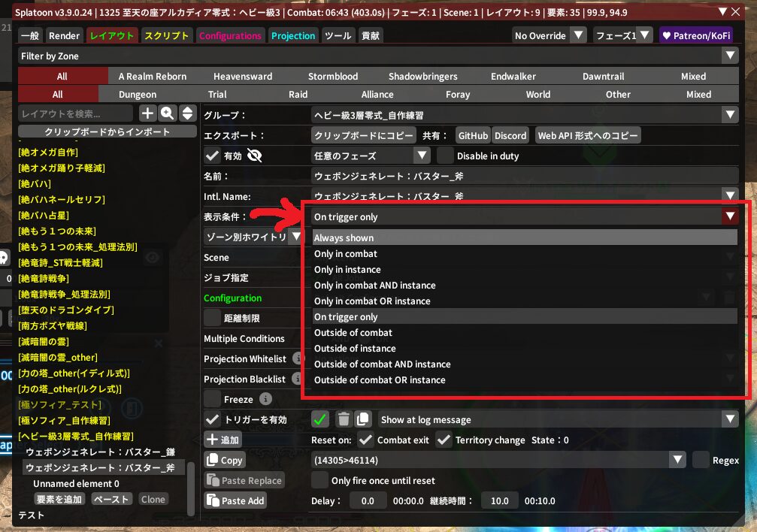Screen dimensions: 757x532
Task: Enable the Freeze checkbox
Action: (213, 399)
